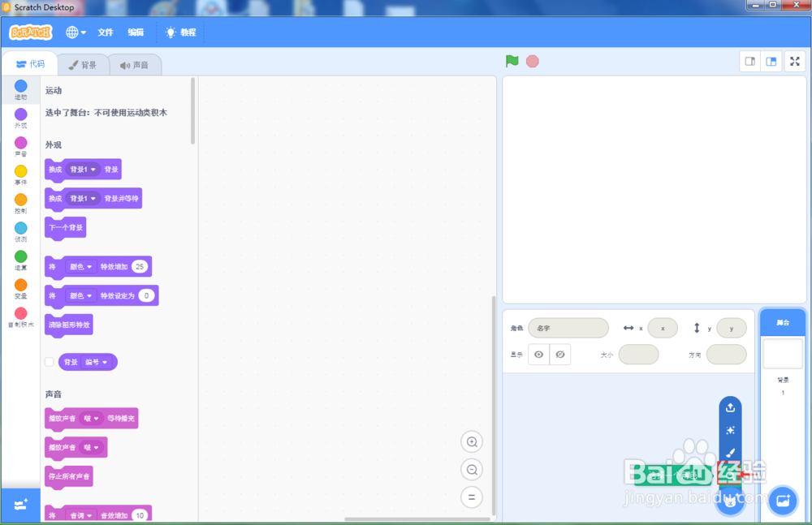
Task: Switch to the 声音 (Sounds) tab
Action: click(x=135, y=64)
